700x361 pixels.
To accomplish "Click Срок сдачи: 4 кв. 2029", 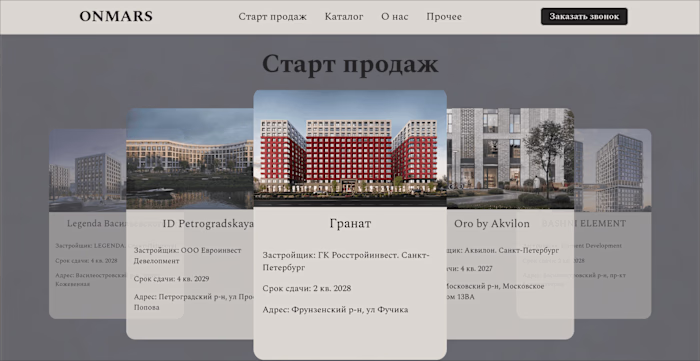I will [171, 279].
